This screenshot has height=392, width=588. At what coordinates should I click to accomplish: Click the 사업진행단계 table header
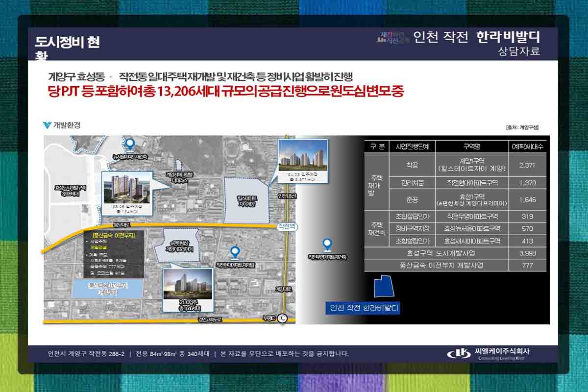412,147
